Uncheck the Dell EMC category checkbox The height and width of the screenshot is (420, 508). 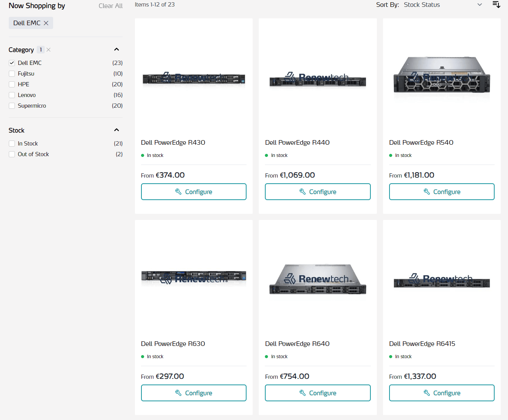(x=12, y=63)
